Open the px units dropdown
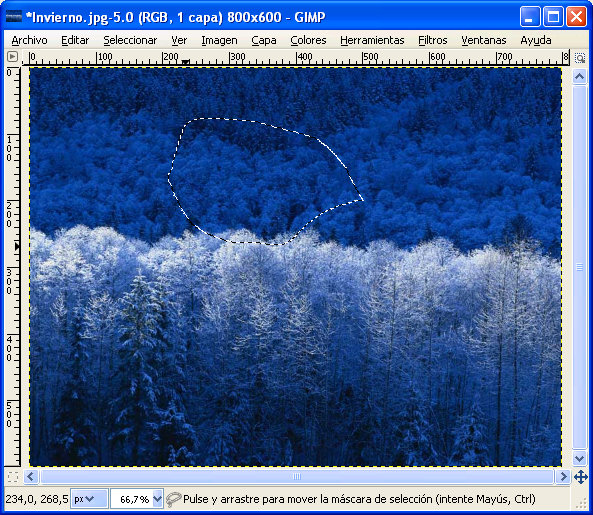Viewport: 593px width, 515px height. click(89, 499)
